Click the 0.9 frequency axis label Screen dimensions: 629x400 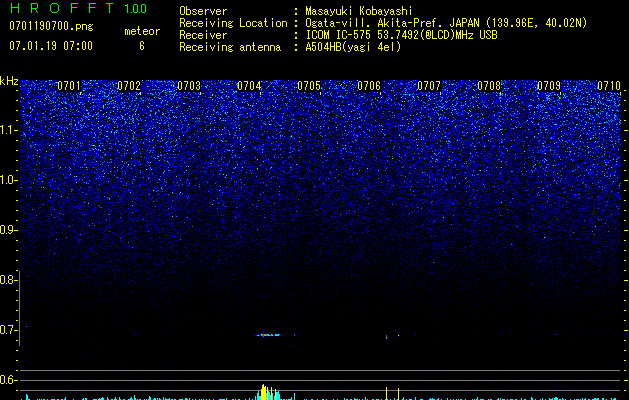pyautogui.click(x=8, y=230)
